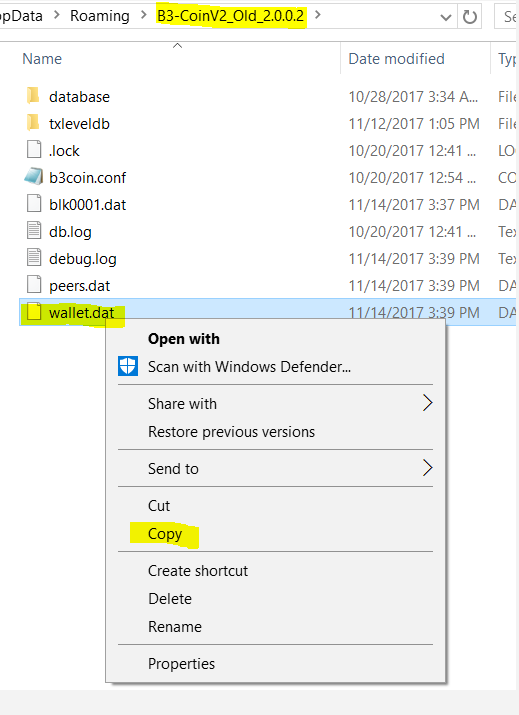Image resolution: width=519 pixels, height=715 pixels.
Task: Click the Windows Defender shield icon
Action: 128,366
